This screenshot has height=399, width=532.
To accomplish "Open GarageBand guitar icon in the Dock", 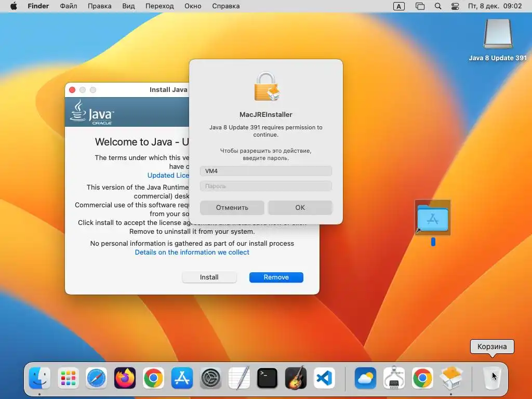I will [x=296, y=378].
